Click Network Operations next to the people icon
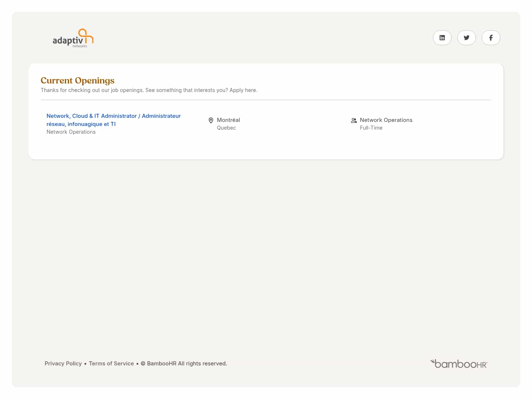The height and width of the screenshot is (399, 532). (386, 120)
